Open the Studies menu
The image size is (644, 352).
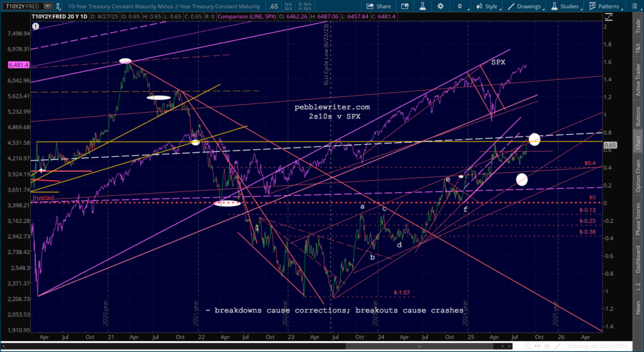tap(565, 6)
